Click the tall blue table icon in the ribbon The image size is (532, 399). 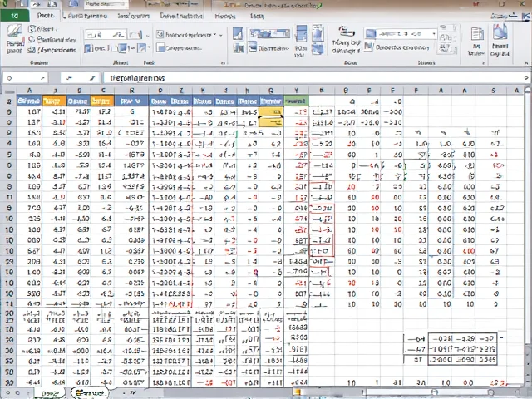(x=301, y=33)
